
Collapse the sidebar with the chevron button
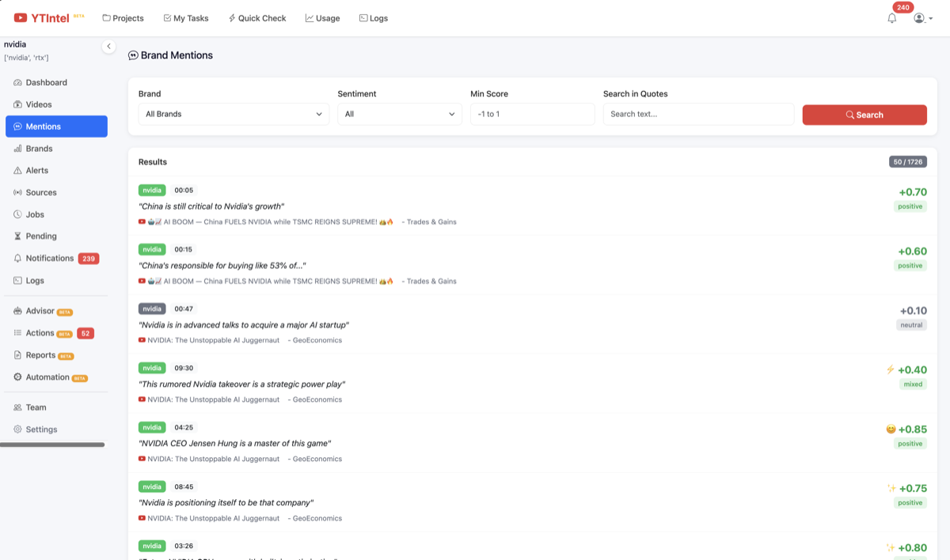point(108,47)
